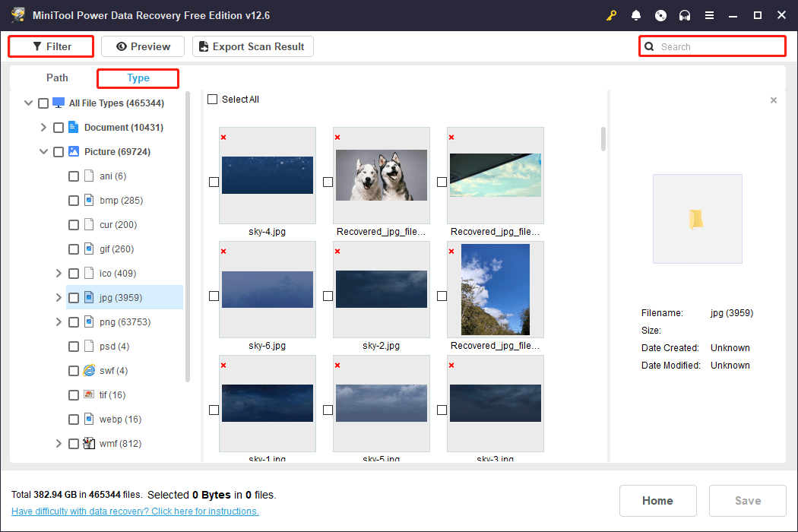The height and width of the screenshot is (532, 798).
Task: Select the Type tab
Action: coord(138,78)
